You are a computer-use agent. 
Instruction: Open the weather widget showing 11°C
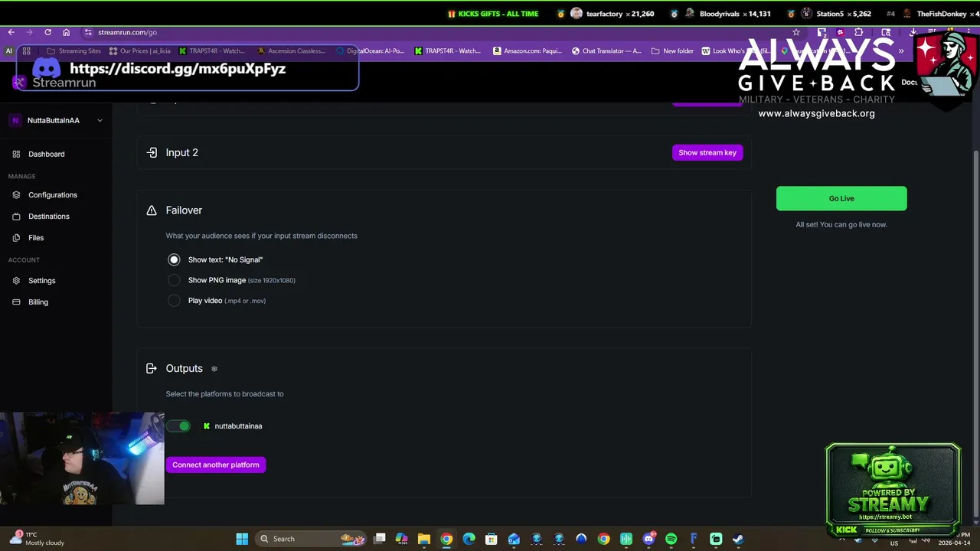pos(37,539)
